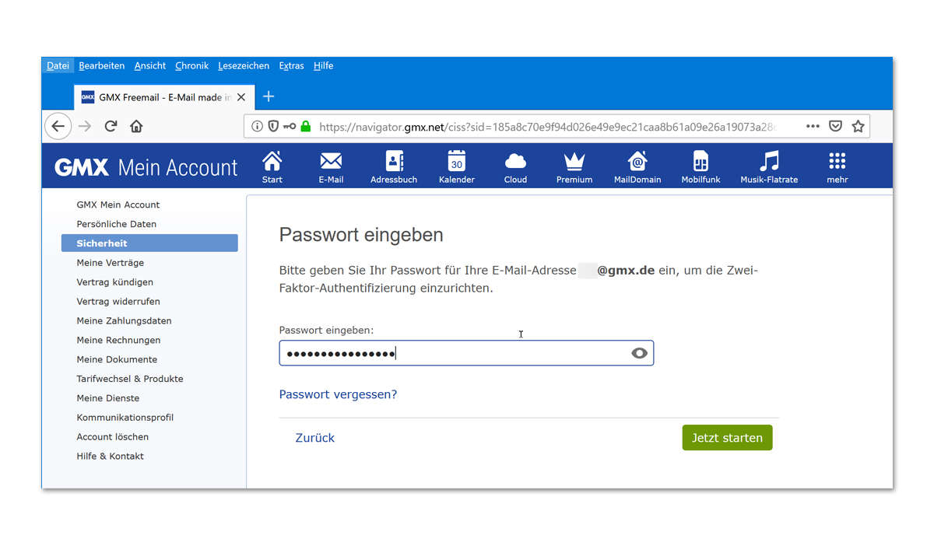
Task: Click the browser back arrow
Action: 58,126
